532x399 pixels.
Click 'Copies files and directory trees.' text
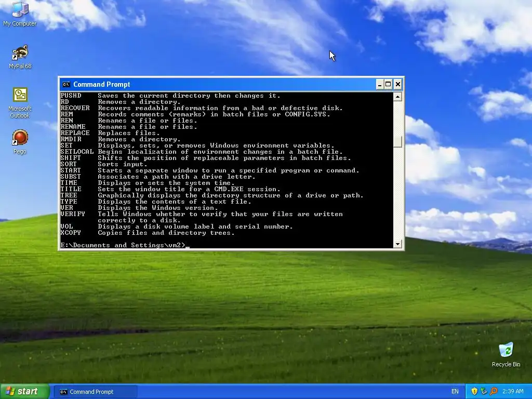(166, 232)
